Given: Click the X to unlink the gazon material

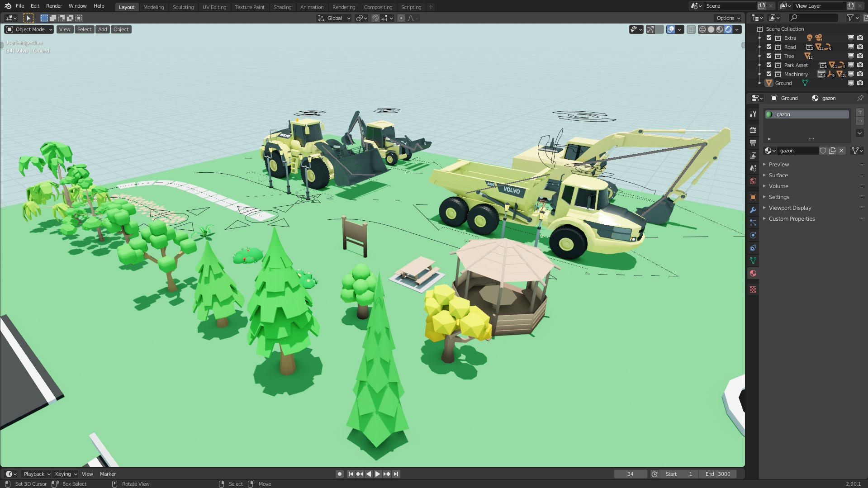Looking at the screenshot, I should click(841, 151).
